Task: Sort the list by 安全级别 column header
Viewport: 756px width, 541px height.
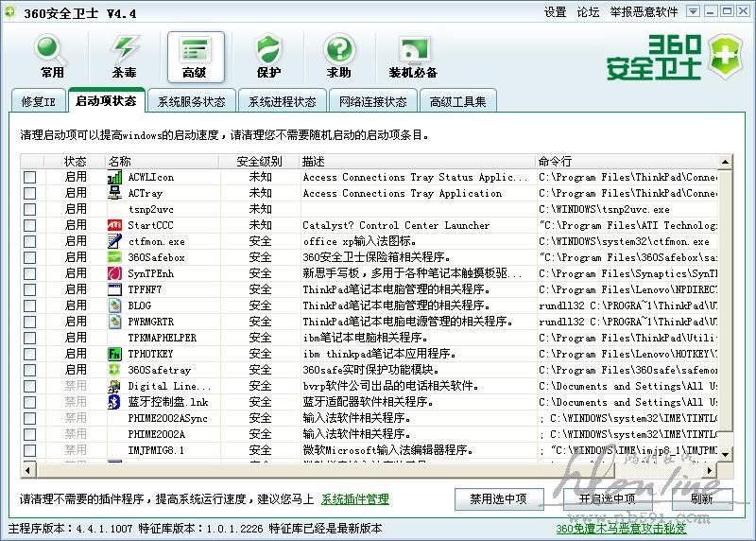Action: point(259,162)
